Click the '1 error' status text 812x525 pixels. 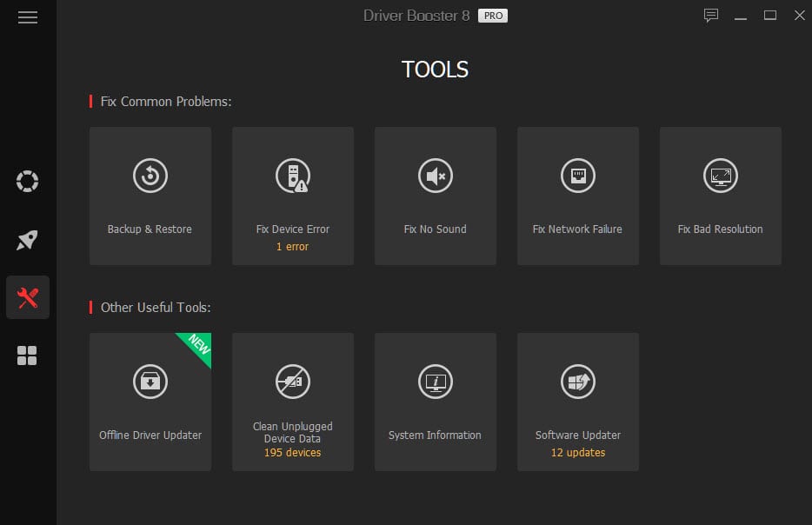point(292,247)
